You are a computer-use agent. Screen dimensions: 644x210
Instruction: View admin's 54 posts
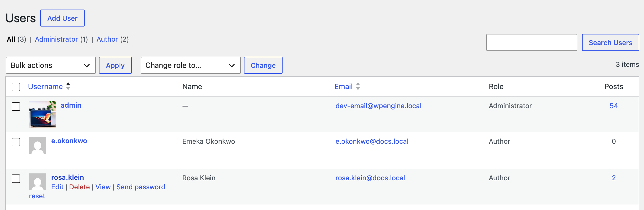pyautogui.click(x=614, y=106)
